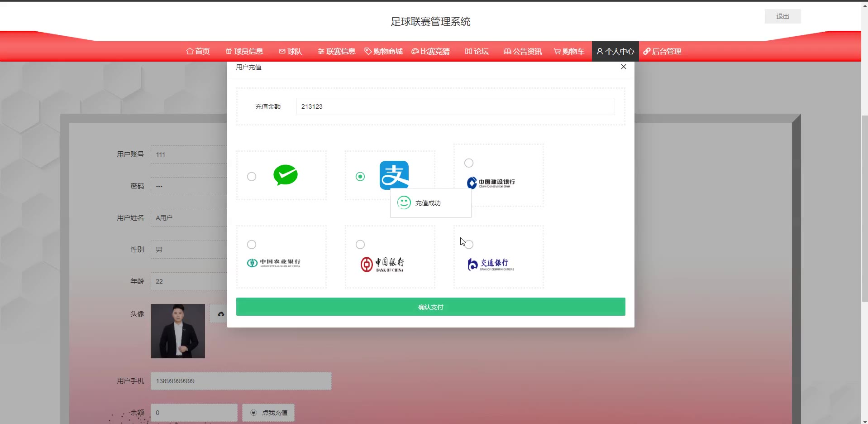Select the WeChat Pay radio button
Viewport: 868px width, 424px height.
(x=252, y=177)
